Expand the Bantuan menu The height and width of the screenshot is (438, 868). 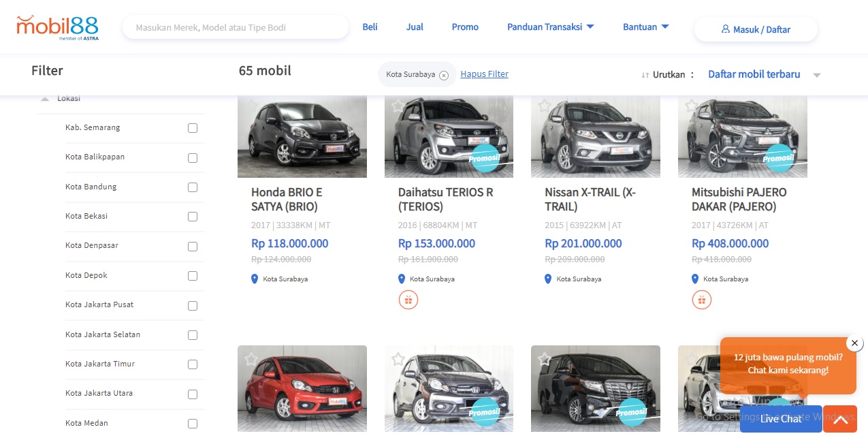pos(645,27)
